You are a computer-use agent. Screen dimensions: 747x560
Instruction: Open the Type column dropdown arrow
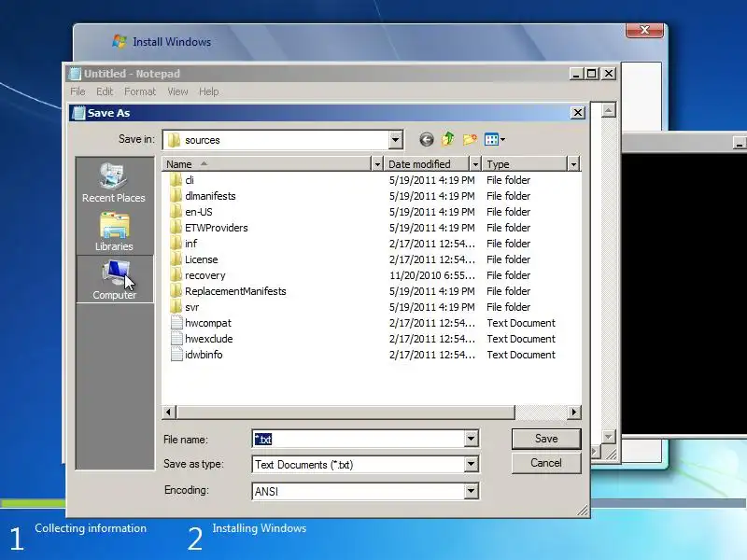click(x=573, y=164)
